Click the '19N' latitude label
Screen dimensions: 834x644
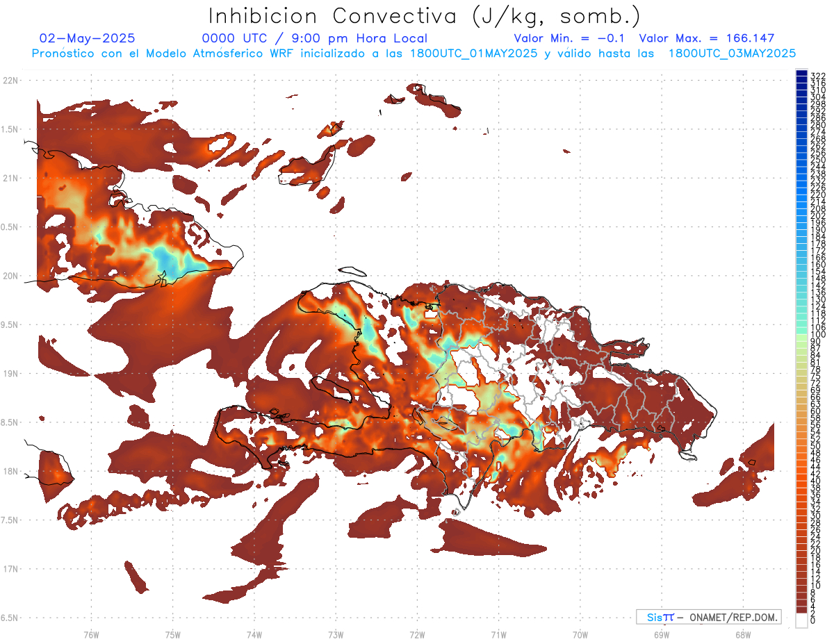point(9,374)
